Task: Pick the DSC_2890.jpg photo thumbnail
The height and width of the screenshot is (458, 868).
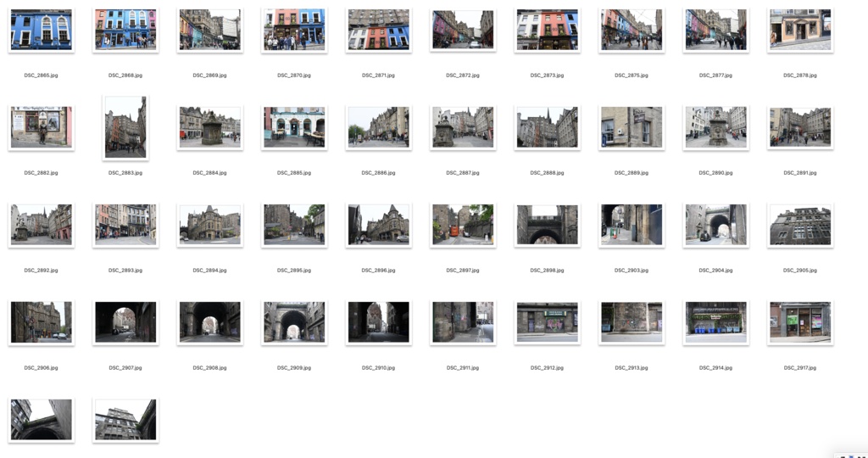Action: click(715, 127)
